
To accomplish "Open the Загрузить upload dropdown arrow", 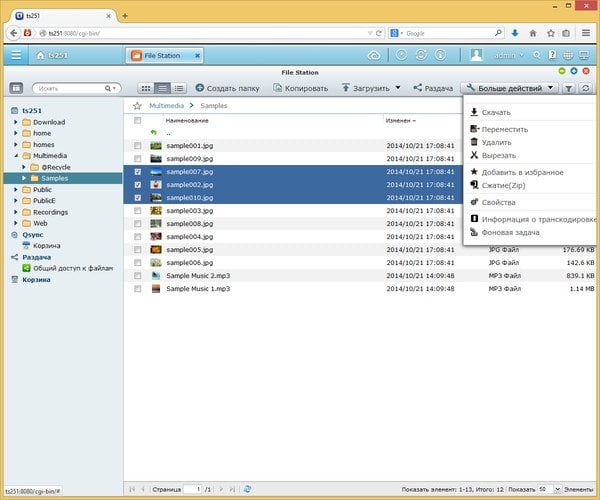I will click(398, 88).
